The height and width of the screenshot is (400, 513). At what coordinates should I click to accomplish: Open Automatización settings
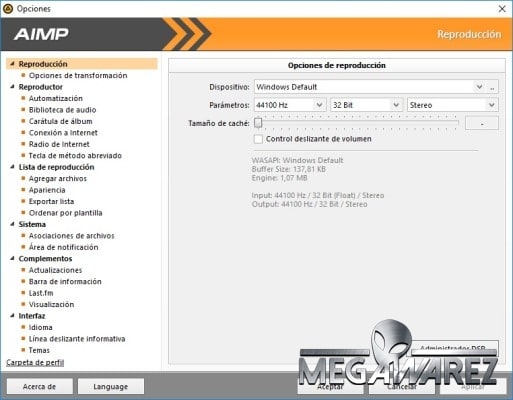[56, 98]
